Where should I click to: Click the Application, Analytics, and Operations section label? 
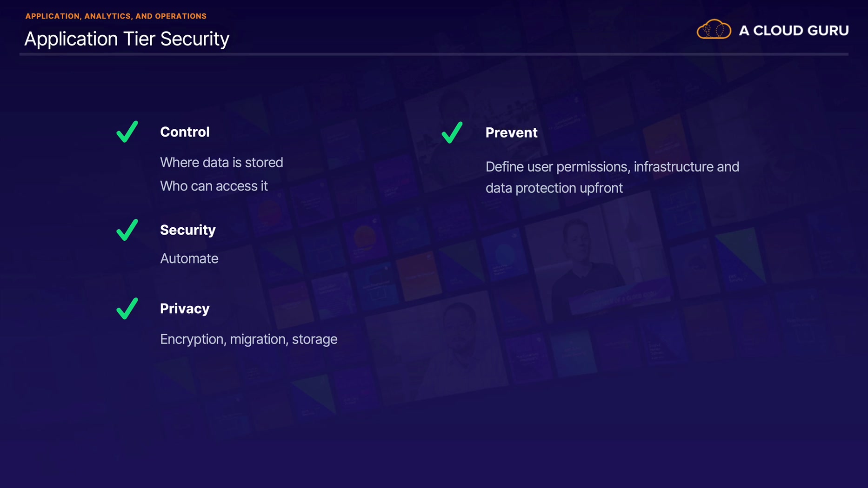click(116, 16)
